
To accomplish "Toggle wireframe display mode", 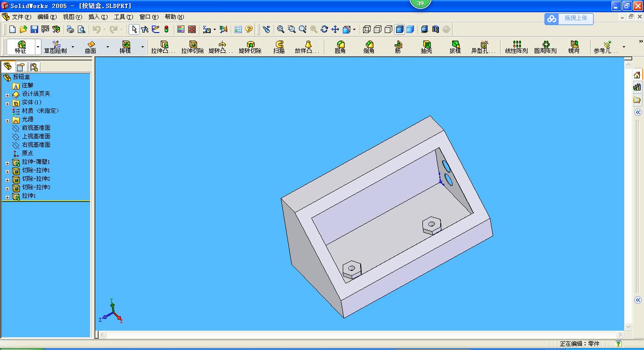I will 367,29.
